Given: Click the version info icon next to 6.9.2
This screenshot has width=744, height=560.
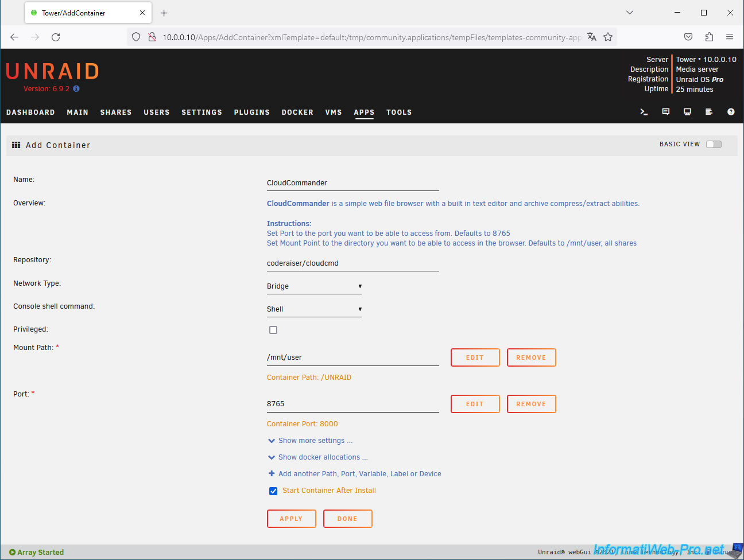Looking at the screenshot, I should (76, 89).
